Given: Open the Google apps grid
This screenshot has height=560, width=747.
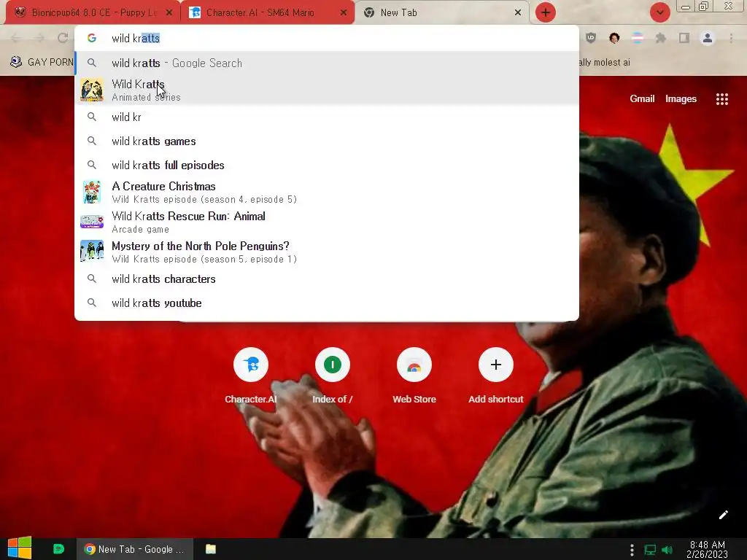Looking at the screenshot, I should (x=721, y=99).
